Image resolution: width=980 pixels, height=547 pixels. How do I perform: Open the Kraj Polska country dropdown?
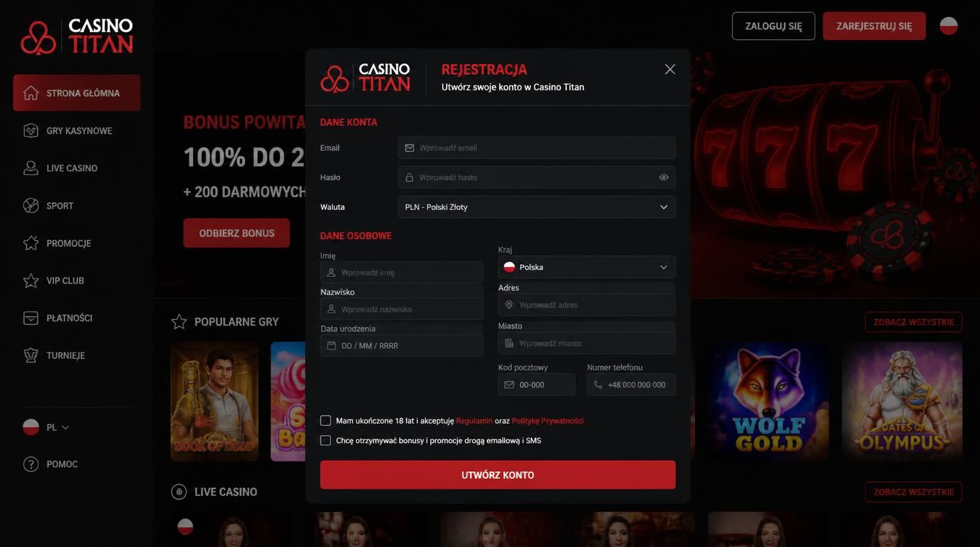pyautogui.click(x=586, y=267)
